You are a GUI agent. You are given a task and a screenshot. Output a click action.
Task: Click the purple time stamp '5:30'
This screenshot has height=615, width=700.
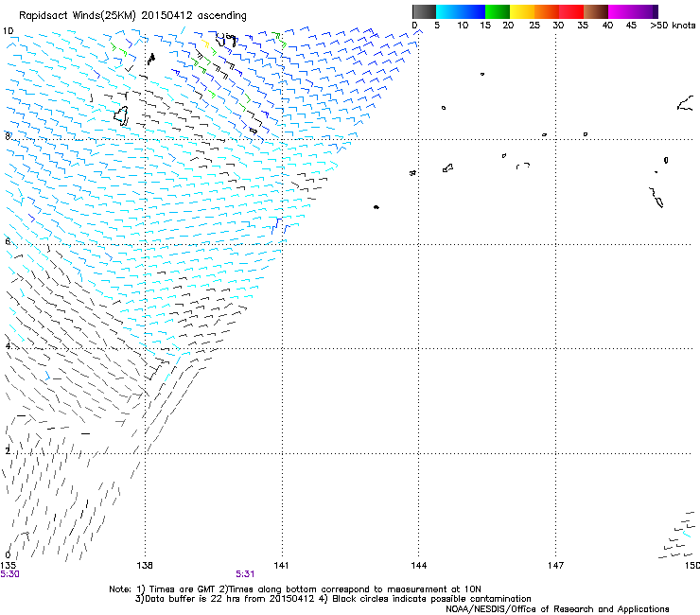[9, 574]
